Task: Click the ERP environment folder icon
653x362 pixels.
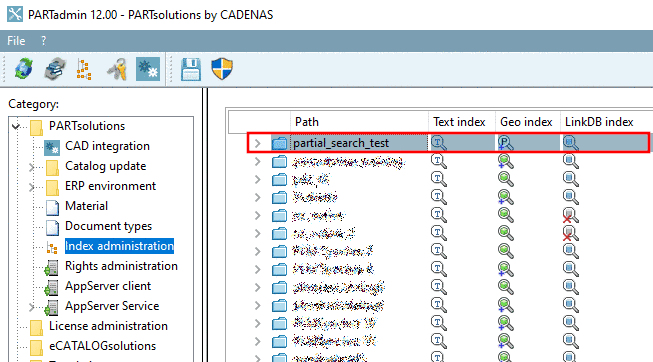Action: [x=52, y=187]
